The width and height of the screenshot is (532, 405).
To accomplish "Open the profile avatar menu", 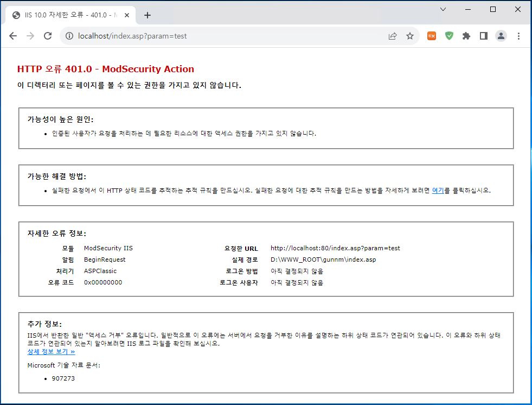I will click(x=501, y=36).
